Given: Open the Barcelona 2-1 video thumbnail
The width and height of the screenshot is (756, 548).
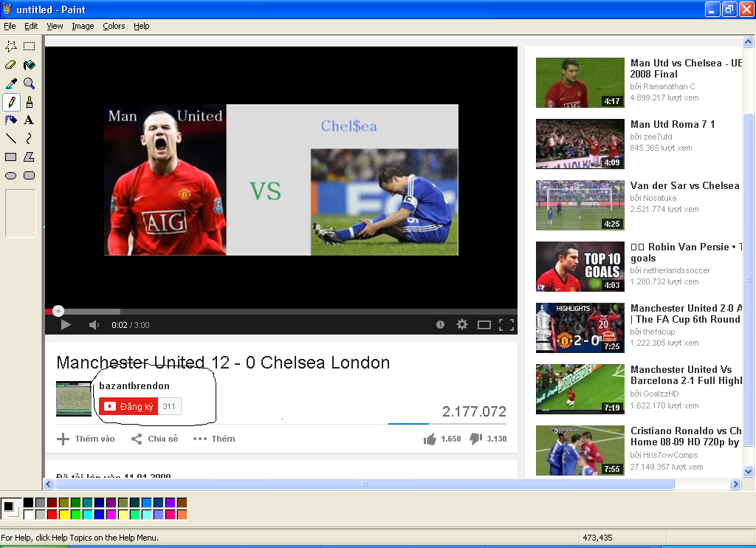Looking at the screenshot, I should pos(580,388).
